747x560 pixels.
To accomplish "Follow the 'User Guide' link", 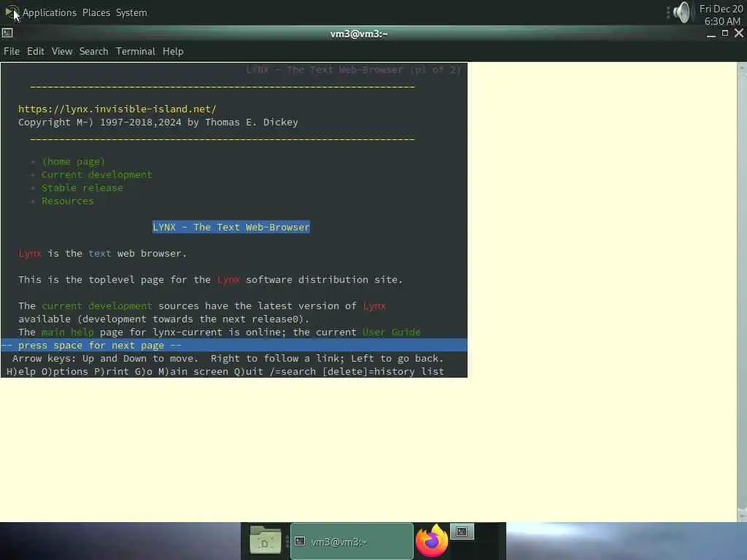I will (392, 332).
